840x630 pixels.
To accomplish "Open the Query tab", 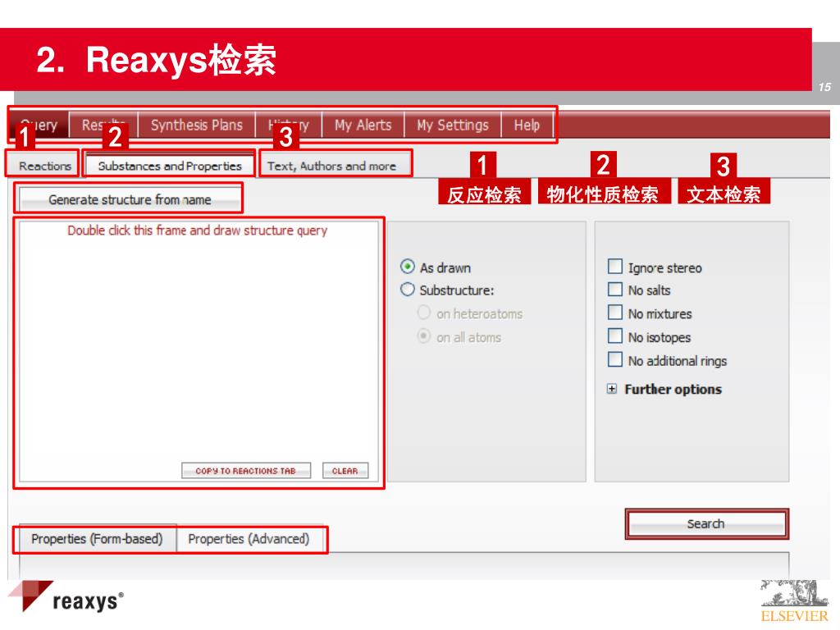I will (x=39, y=125).
